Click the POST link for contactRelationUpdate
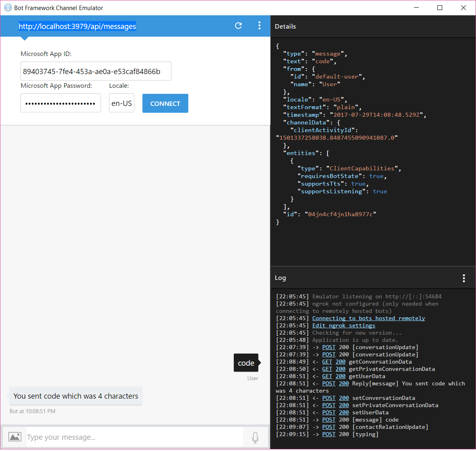 click(x=329, y=426)
